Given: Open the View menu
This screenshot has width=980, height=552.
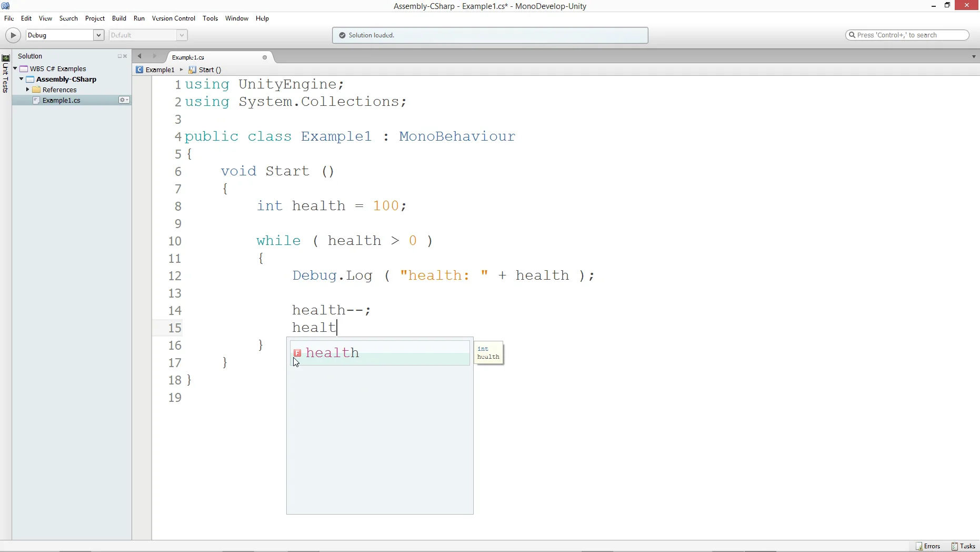Looking at the screenshot, I should [45, 18].
